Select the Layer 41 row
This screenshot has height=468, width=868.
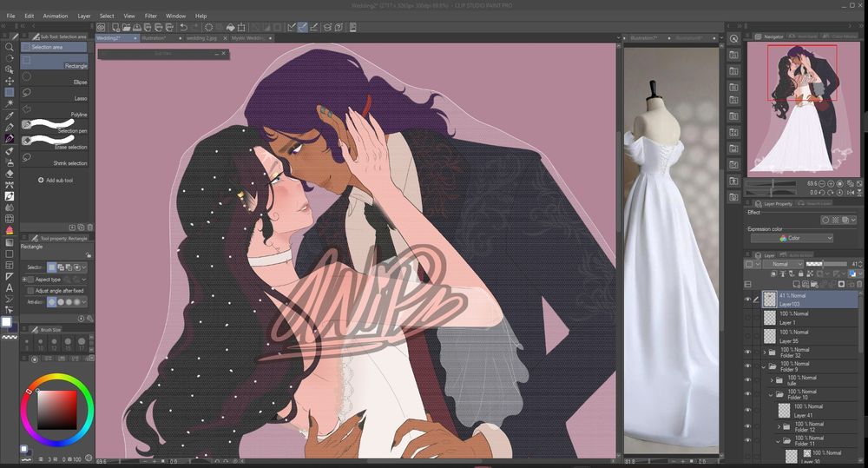810,411
